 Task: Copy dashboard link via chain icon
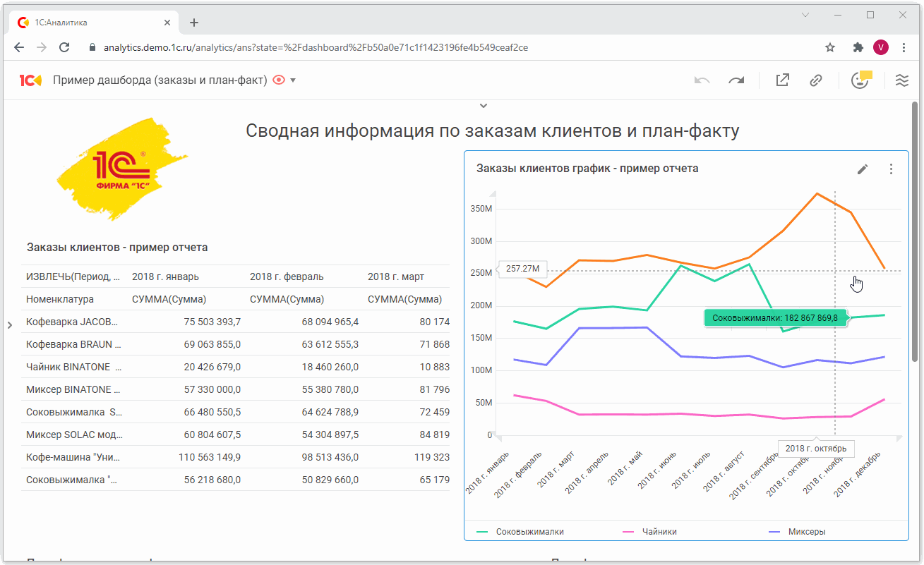pos(816,80)
